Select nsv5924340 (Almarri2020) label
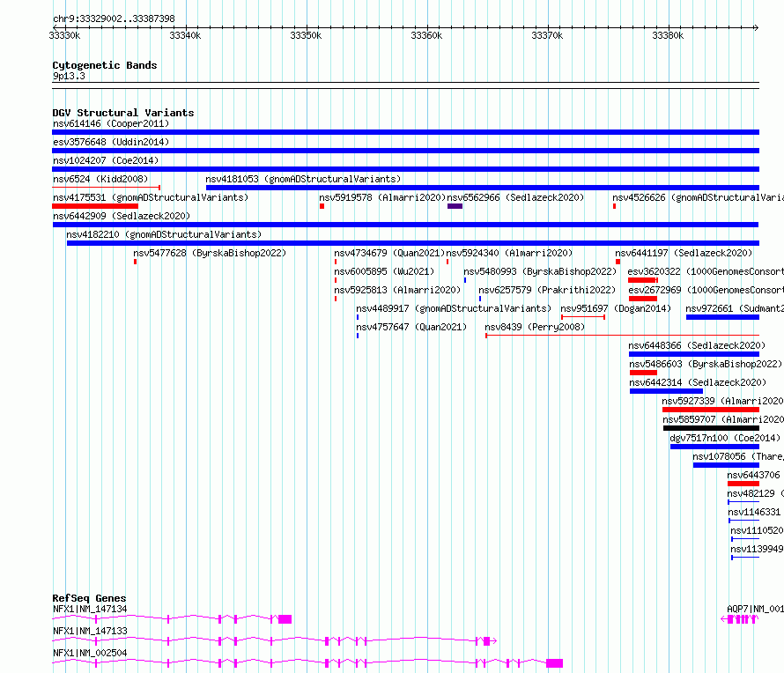The height and width of the screenshot is (673, 784). pos(509,253)
